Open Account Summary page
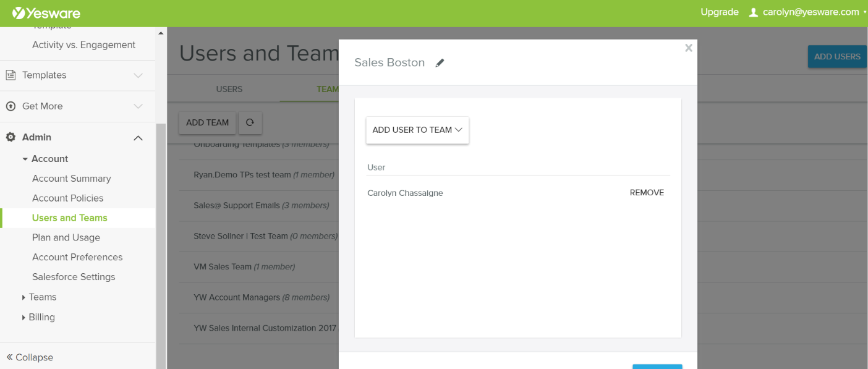Screen dimensions: 868x369 pyautogui.click(x=72, y=179)
